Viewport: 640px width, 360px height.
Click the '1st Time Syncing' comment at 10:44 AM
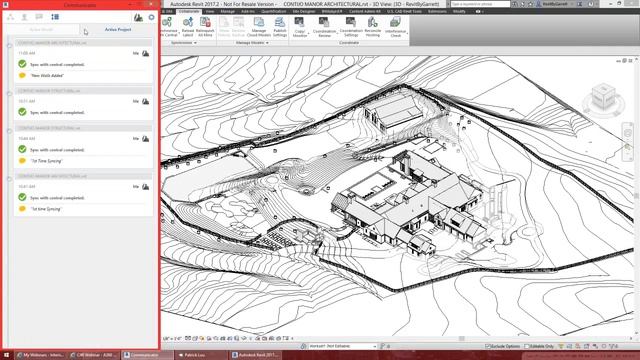[46, 161]
